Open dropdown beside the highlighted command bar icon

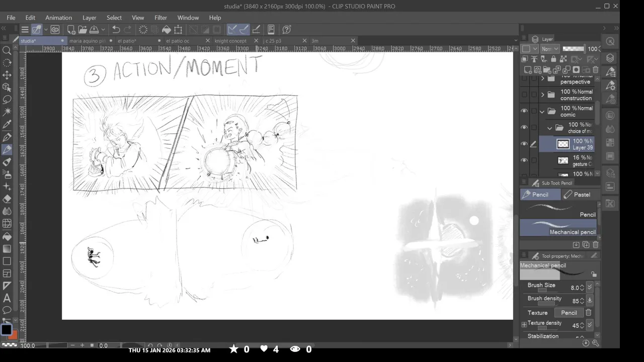pos(45,30)
